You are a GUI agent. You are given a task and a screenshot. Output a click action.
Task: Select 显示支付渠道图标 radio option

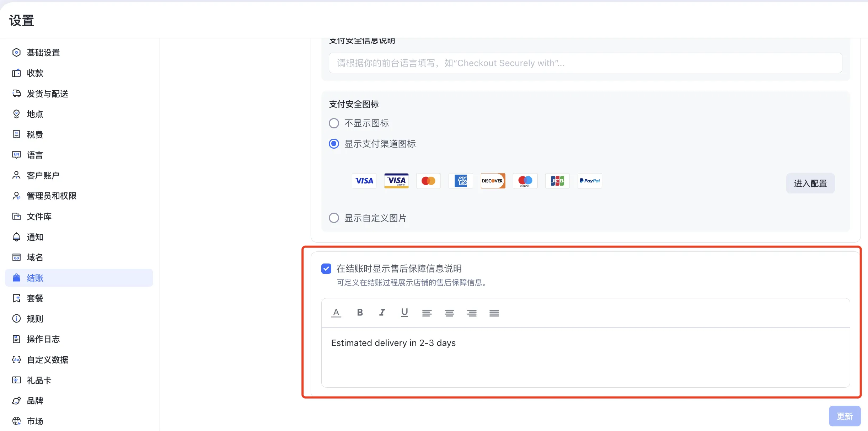point(334,144)
